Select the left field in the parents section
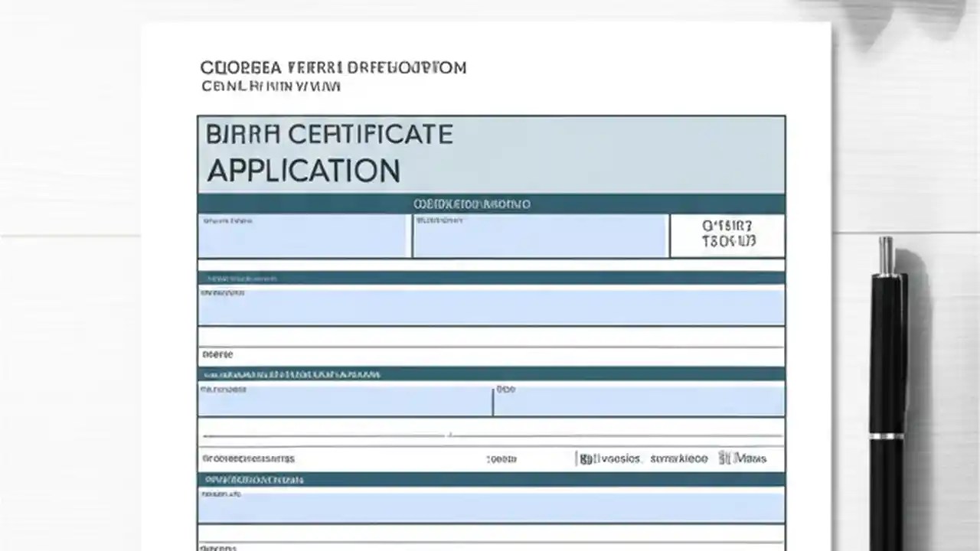The height and width of the screenshot is (551, 980). point(343,399)
